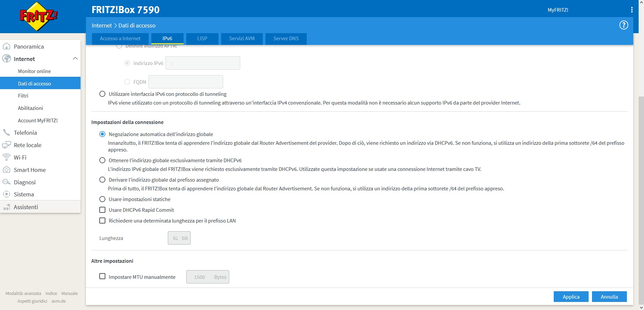Collapse the Internet menu section
644x310 pixels.
(75, 58)
